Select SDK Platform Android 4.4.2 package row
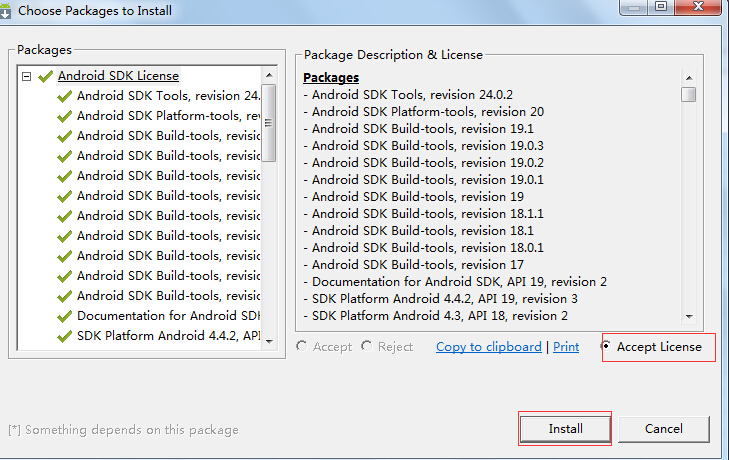This screenshot has width=729, height=460. coord(168,336)
